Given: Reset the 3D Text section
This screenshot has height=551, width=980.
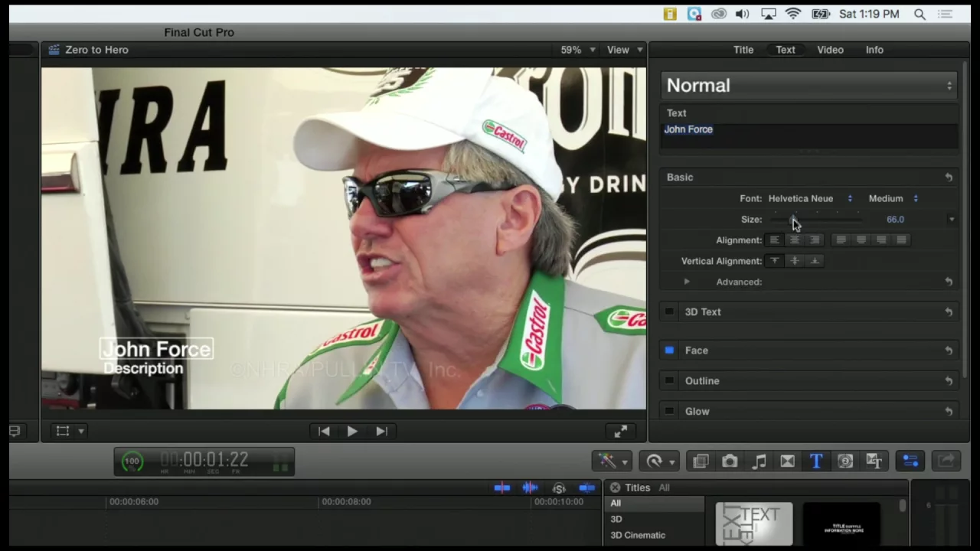Looking at the screenshot, I should (949, 312).
